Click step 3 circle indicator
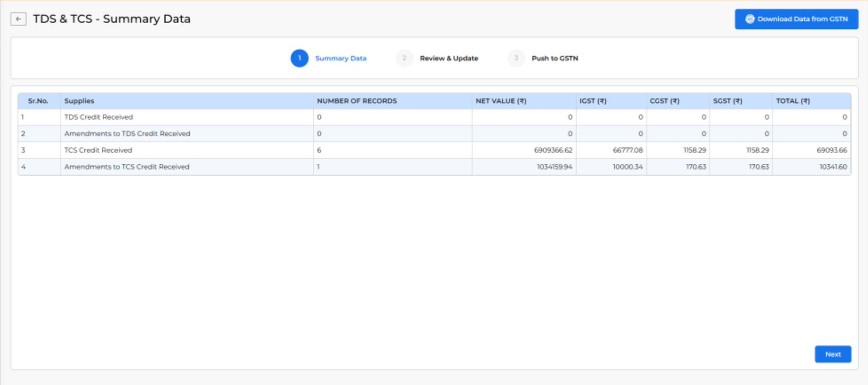Image resolution: width=868 pixels, height=385 pixels. tap(516, 58)
